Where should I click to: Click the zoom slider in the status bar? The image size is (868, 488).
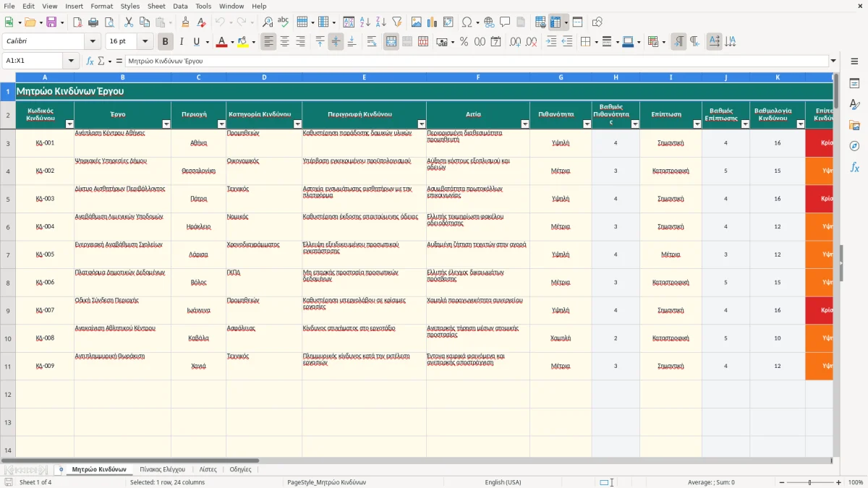[809, 482]
